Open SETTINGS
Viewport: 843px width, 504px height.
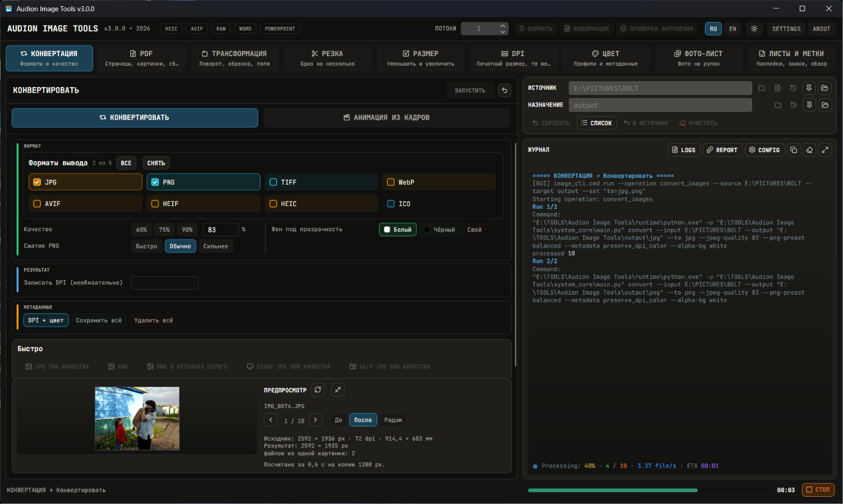tap(786, 29)
